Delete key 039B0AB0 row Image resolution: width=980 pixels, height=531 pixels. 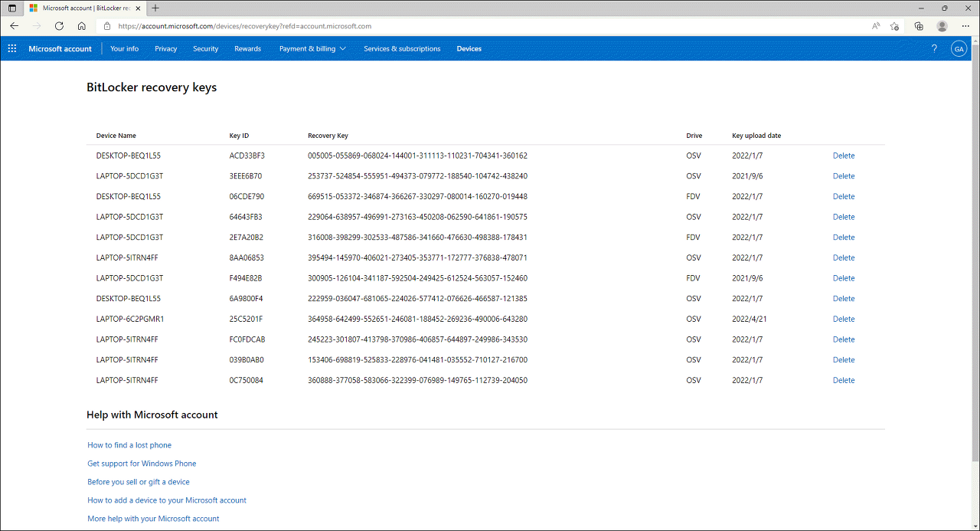844,359
